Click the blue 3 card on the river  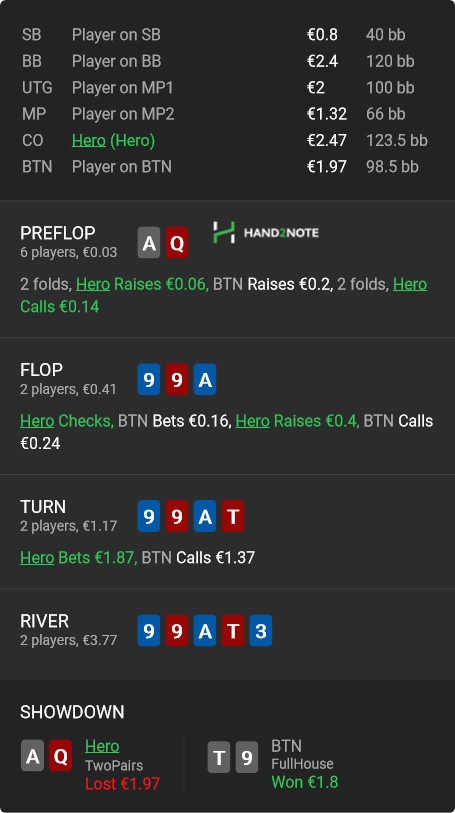tap(261, 630)
